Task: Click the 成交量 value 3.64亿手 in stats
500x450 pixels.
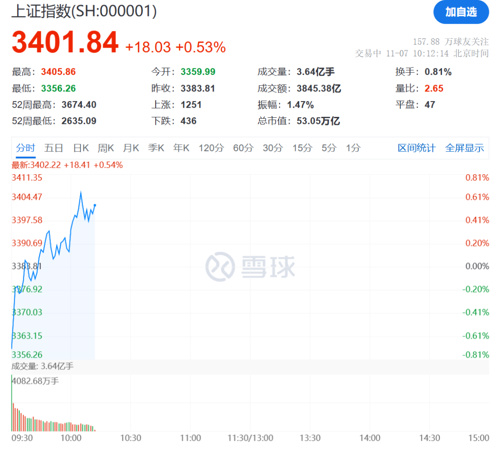Action: tap(316, 72)
